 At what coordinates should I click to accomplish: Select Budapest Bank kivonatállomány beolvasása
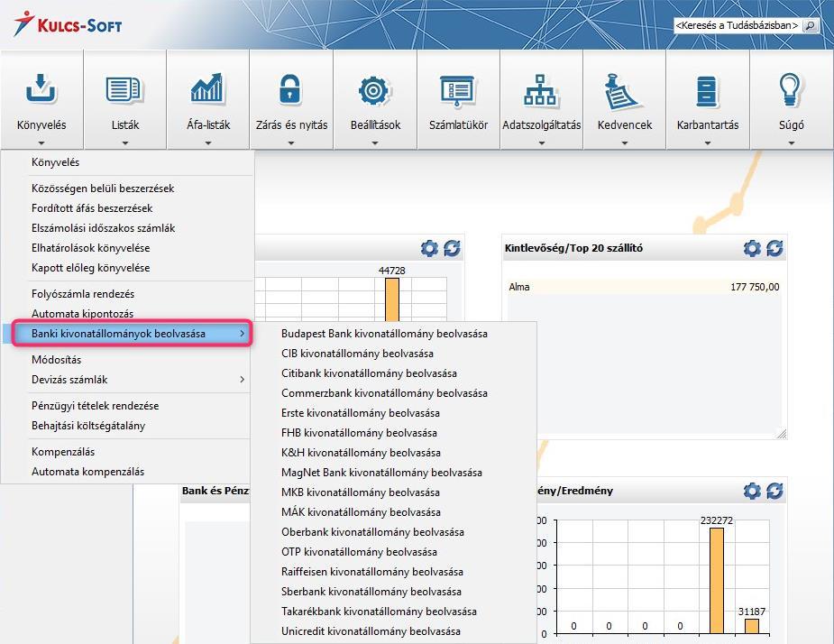394,334
